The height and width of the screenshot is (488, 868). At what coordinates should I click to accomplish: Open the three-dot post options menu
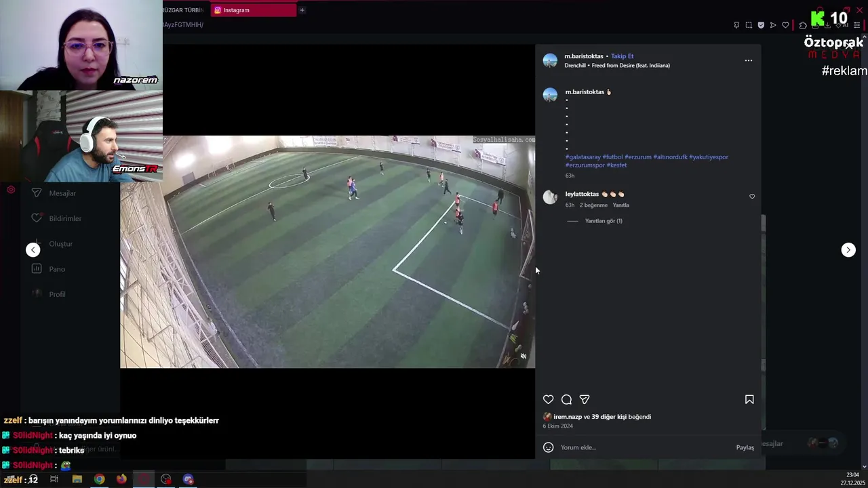pyautogui.click(x=749, y=60)
